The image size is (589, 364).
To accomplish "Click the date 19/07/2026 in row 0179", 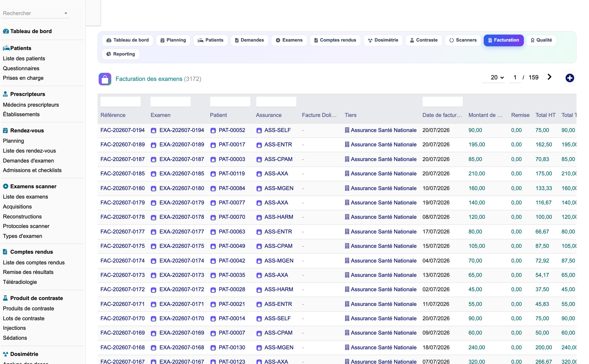I will click(436, 203).
